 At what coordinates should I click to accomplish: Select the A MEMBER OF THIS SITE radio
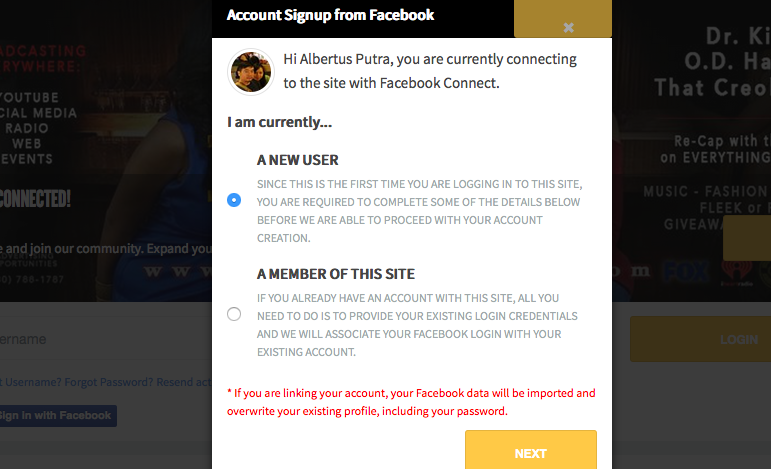(234, 314)
